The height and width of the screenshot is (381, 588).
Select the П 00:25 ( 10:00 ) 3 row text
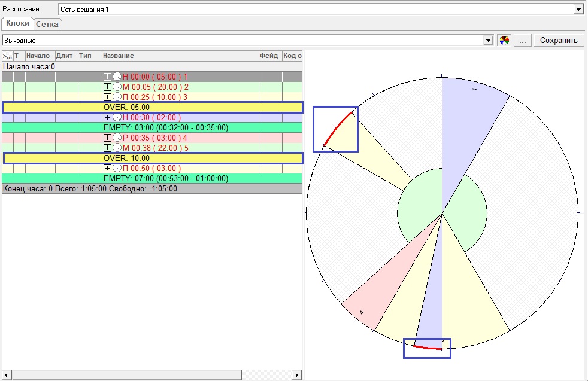155,97
